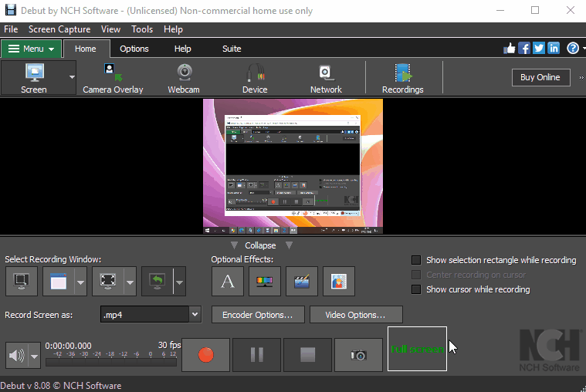This screenshot has height=392, width=586.
Task: Click the 30 fps frame rate label
Action: 169,345
